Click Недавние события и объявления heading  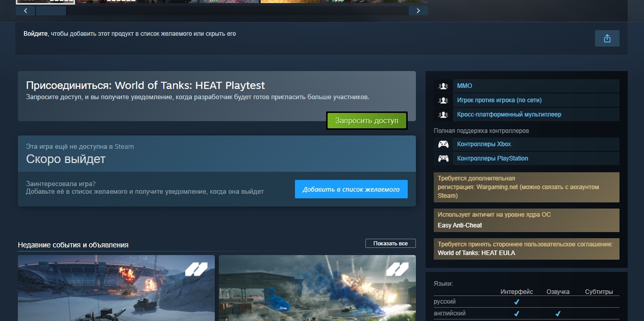pos(73,245)
